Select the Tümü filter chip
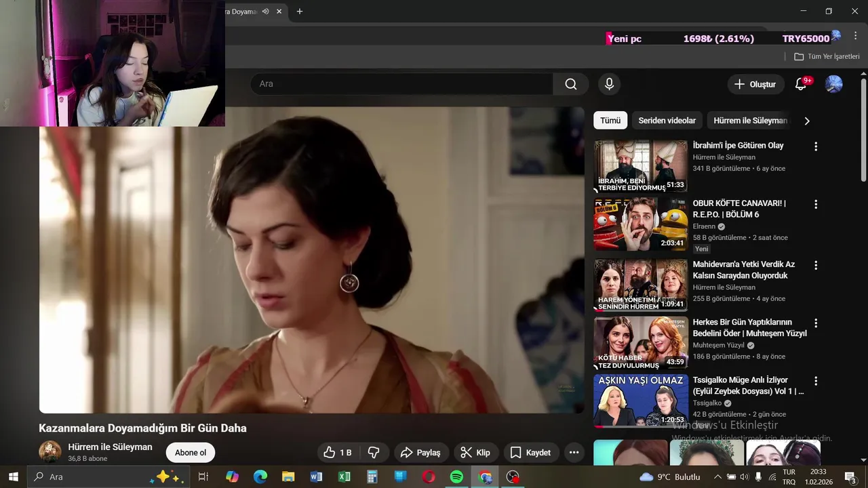Viewport: 868px width, 488px height. click(x=610, y=121)
